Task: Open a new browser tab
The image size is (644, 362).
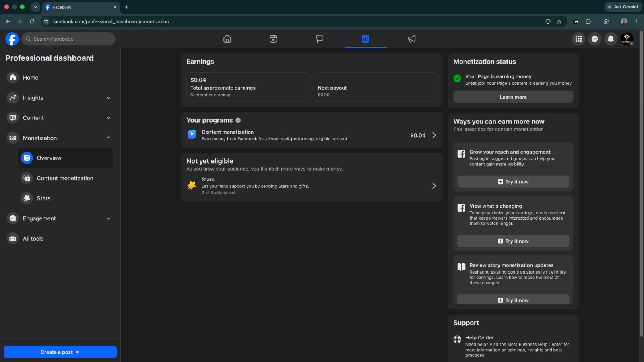Action: 127,7
